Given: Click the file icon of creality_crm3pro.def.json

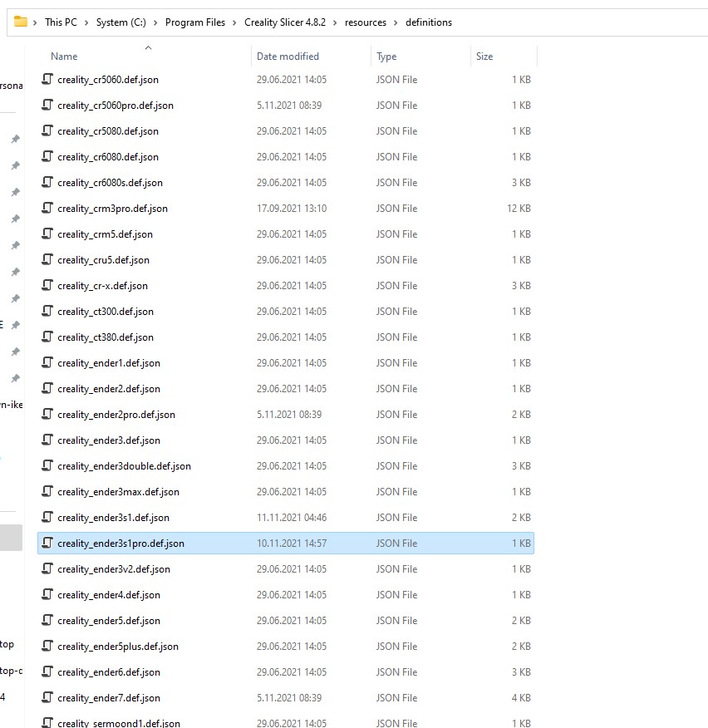Looking at the screenshot, I should [x=47, y=208].
